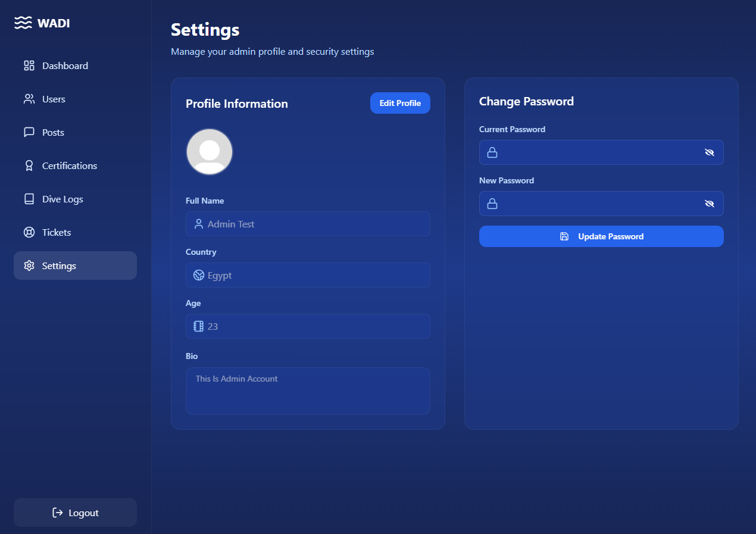The image size is (756, 534).
Task: Show the New Password using eye icon
Action: tap(709, 204)
